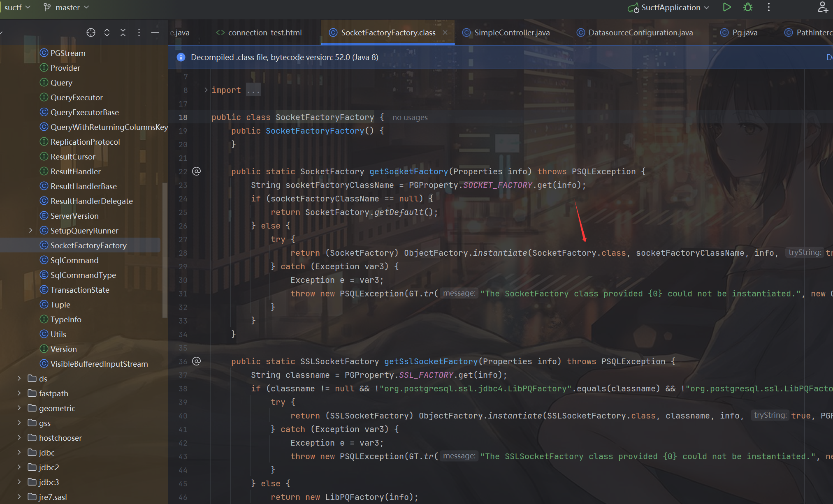
Task: Open the toolbar's vertical-dots more actions menu
Action: 768,7
